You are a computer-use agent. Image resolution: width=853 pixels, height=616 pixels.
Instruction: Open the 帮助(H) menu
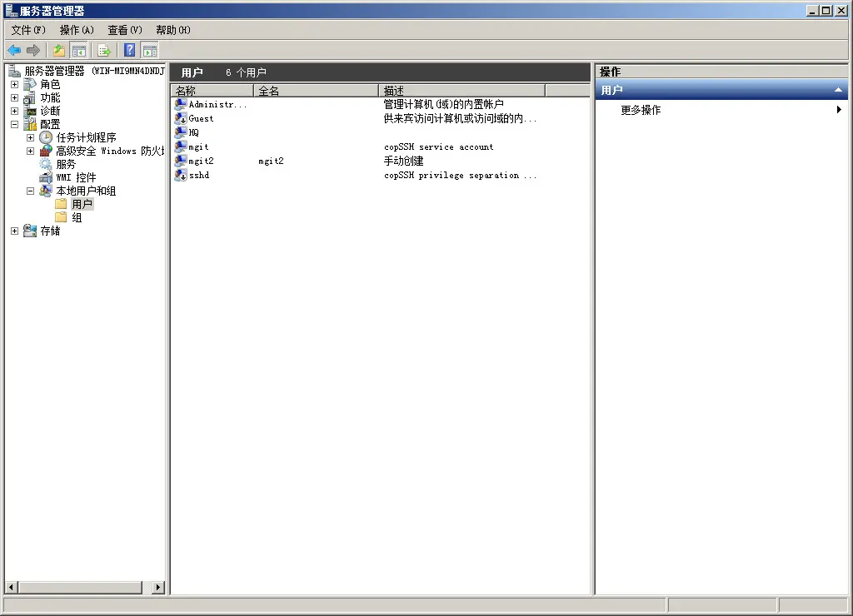pos(173,30)
